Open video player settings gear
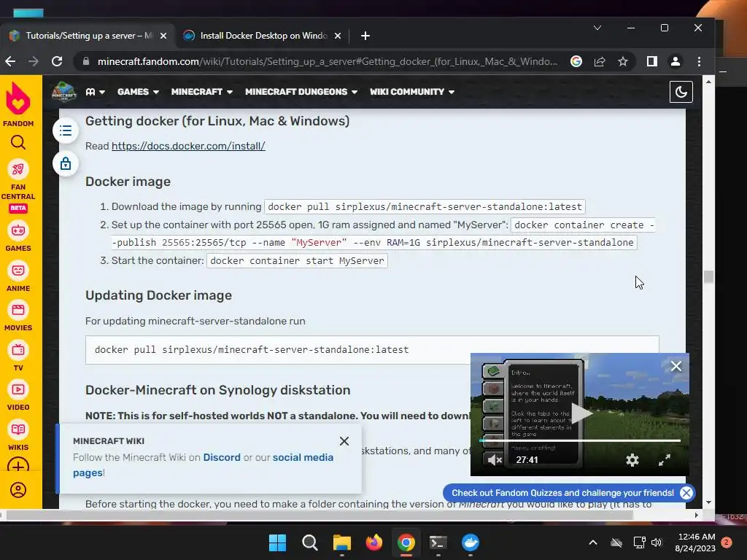Viewport: 747px width, 560px height. click(632, 460)
